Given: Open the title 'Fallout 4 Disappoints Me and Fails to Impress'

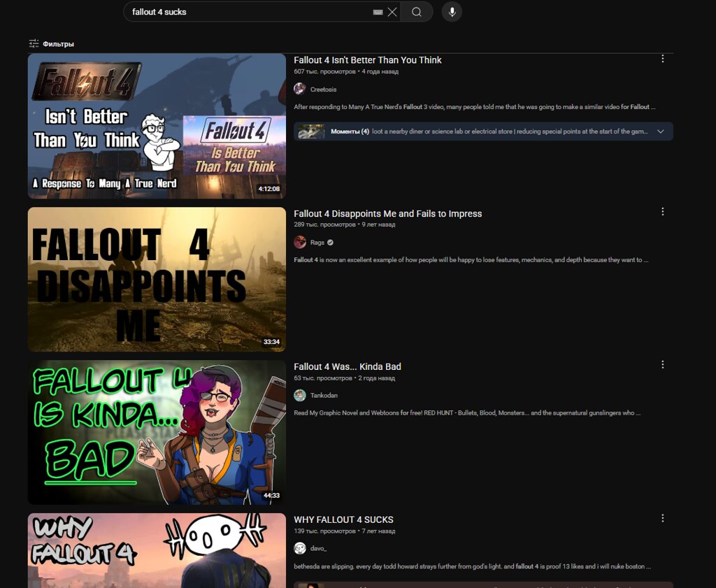Looking at the screenshot, I should tap(387, 214).
